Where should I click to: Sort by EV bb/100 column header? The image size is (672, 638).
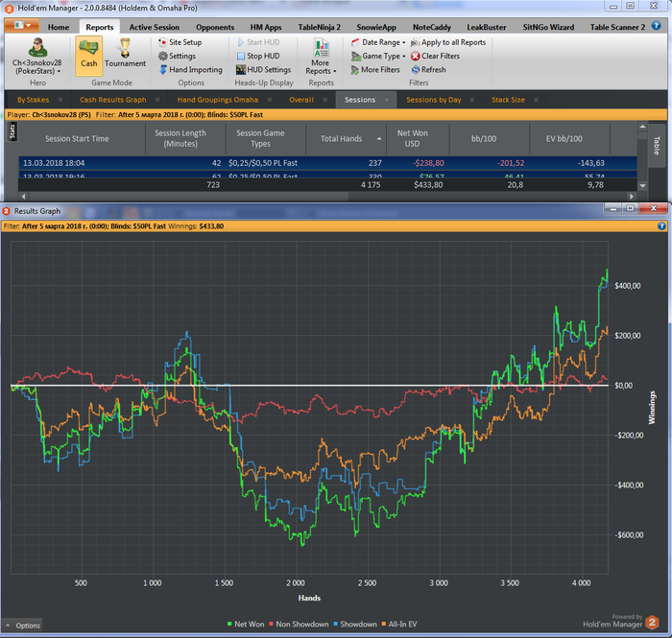569,139
